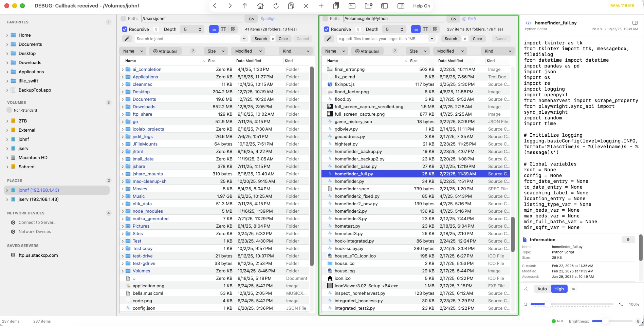Open the Size filter dropdown in right pane
644x326 pixels.
coord(418,51)
